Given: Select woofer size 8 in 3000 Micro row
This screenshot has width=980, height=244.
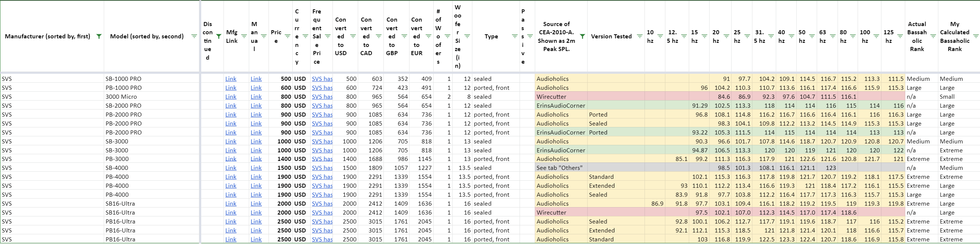Looking at the screenshot, I should 462,97.
